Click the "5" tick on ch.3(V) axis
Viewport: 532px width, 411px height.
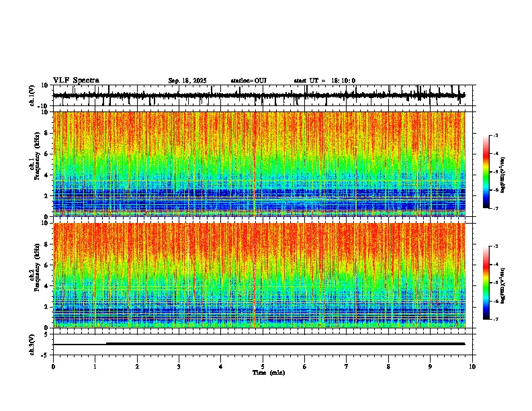[x=47, y=334]
